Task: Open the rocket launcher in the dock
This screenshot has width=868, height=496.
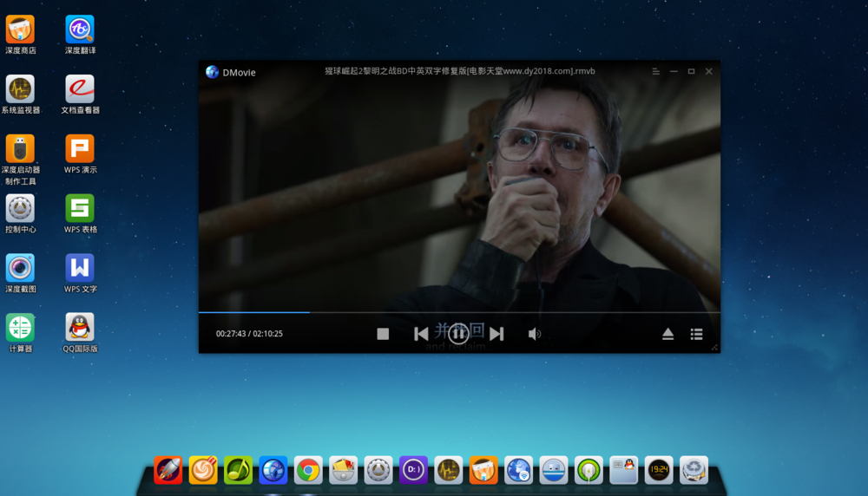Action: click(168, 470)
